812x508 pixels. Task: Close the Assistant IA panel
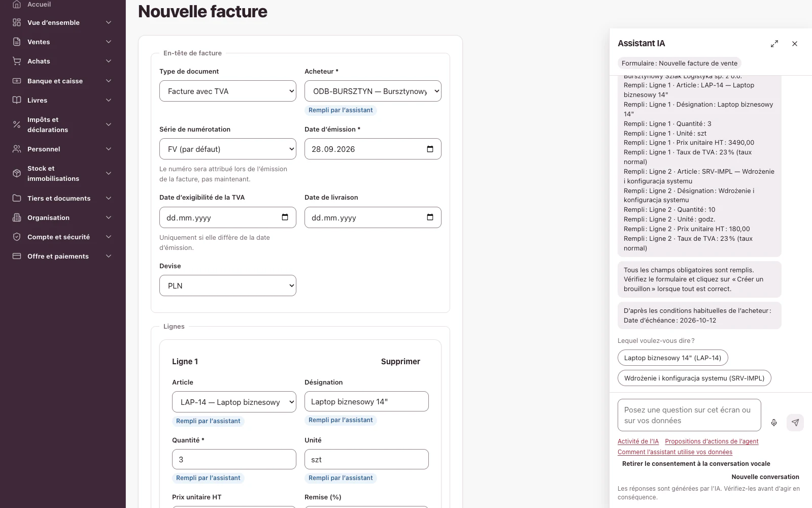795,44
